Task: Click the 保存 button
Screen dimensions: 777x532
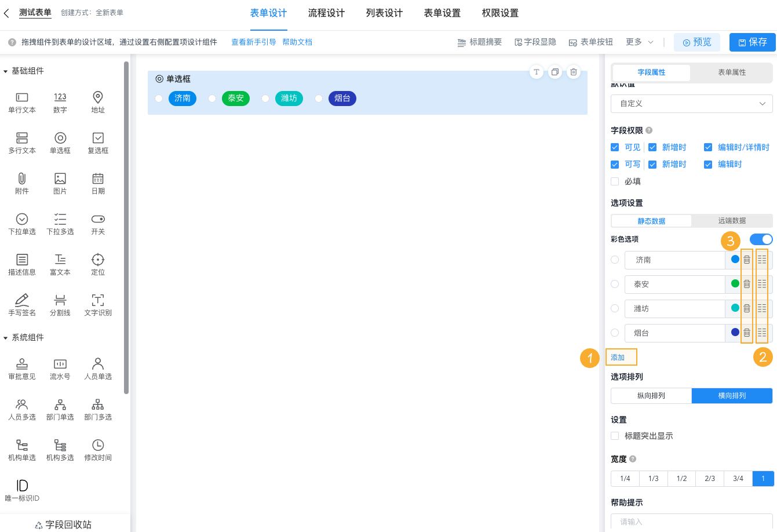Action: 752,42
